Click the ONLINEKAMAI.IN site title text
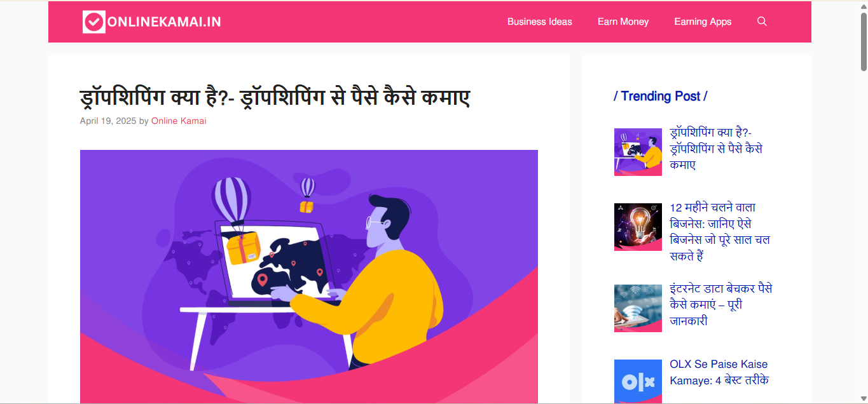 [164, 22]
